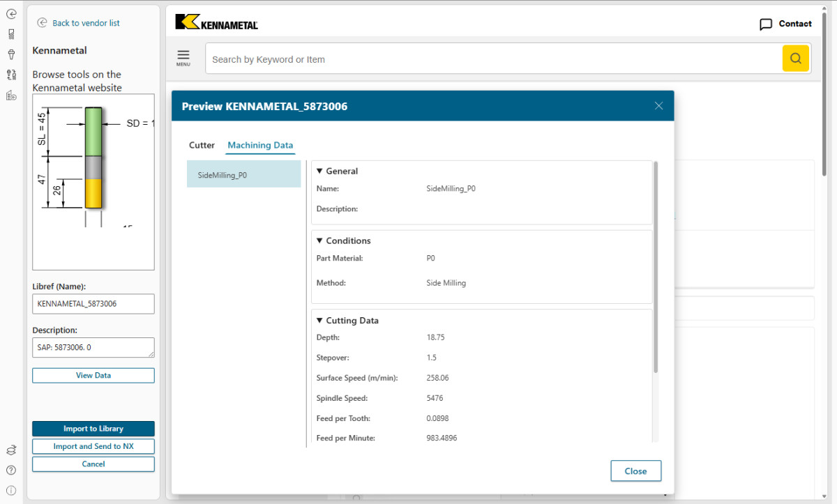Select the tool assembly exchange sidebar icon

(x=11, y=75)
